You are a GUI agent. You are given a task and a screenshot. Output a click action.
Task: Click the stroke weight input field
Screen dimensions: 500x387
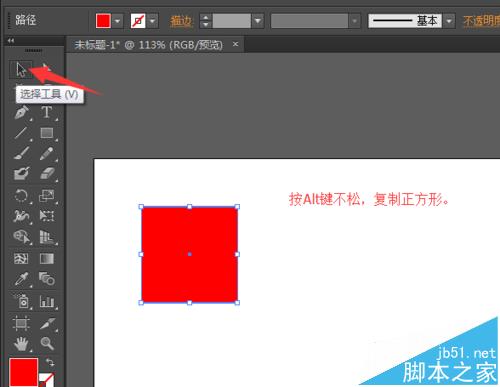click(232, 21)
